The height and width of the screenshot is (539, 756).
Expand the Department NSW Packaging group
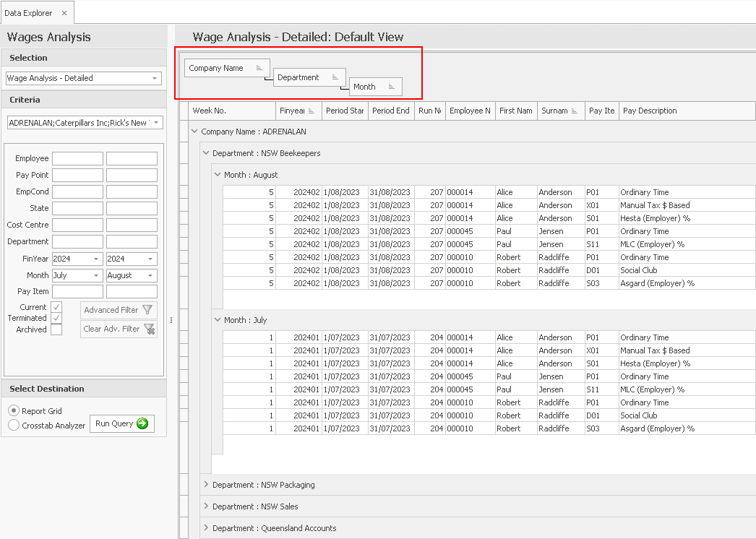point(206,485)
